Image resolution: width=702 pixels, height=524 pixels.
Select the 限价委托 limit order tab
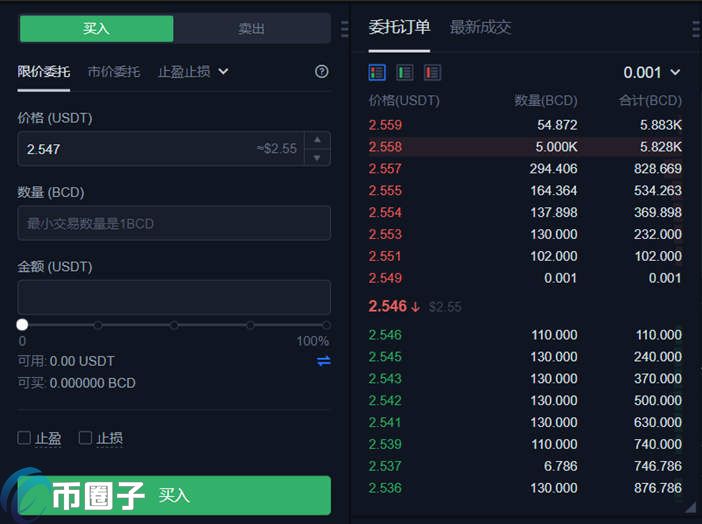[43, 72]
